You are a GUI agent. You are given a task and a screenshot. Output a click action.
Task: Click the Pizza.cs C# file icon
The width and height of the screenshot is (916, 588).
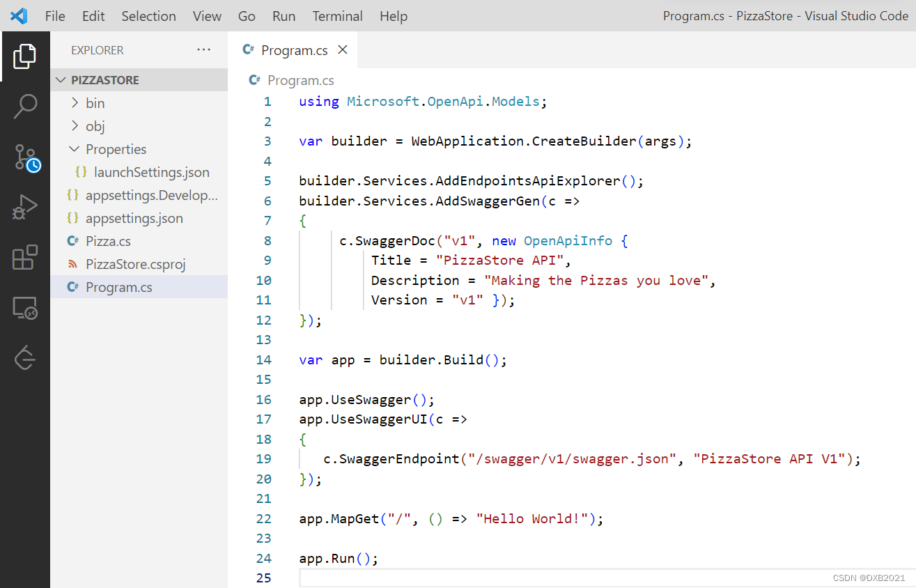[72, 241]
